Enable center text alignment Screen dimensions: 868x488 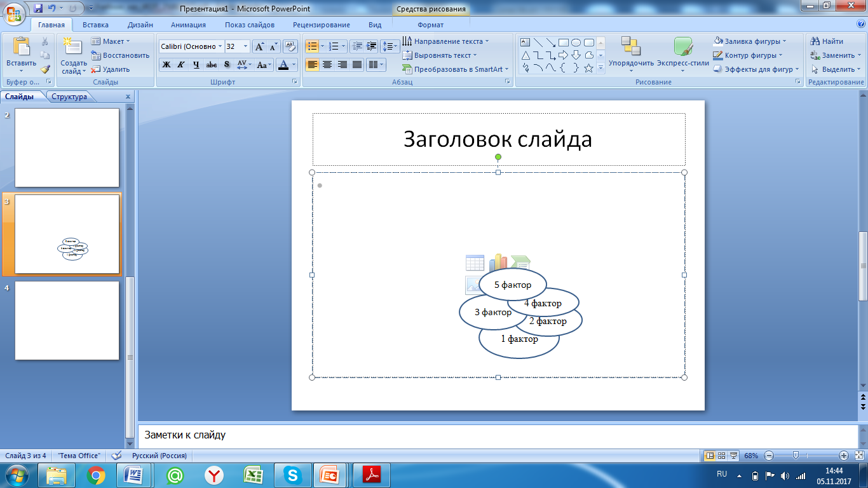[x=327, y=65]
